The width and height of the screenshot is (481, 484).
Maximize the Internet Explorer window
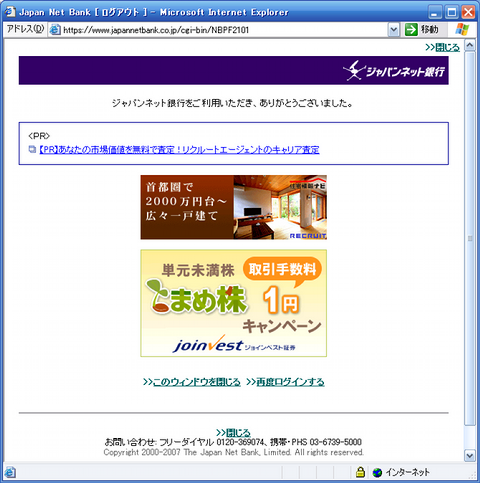452,13
